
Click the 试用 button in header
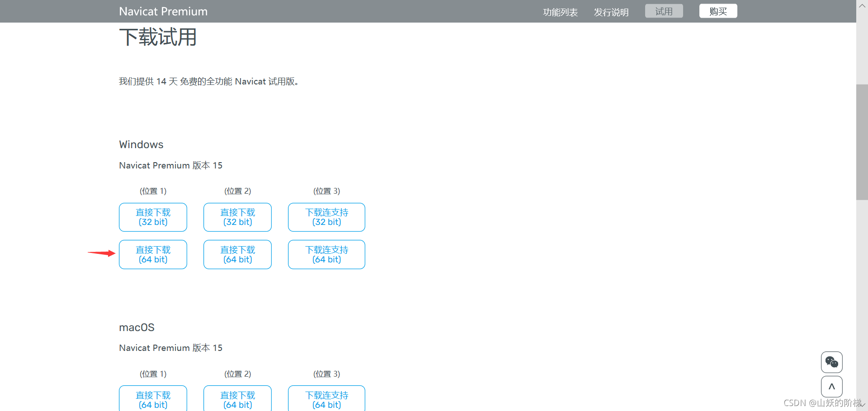click(x=664, y=11)
